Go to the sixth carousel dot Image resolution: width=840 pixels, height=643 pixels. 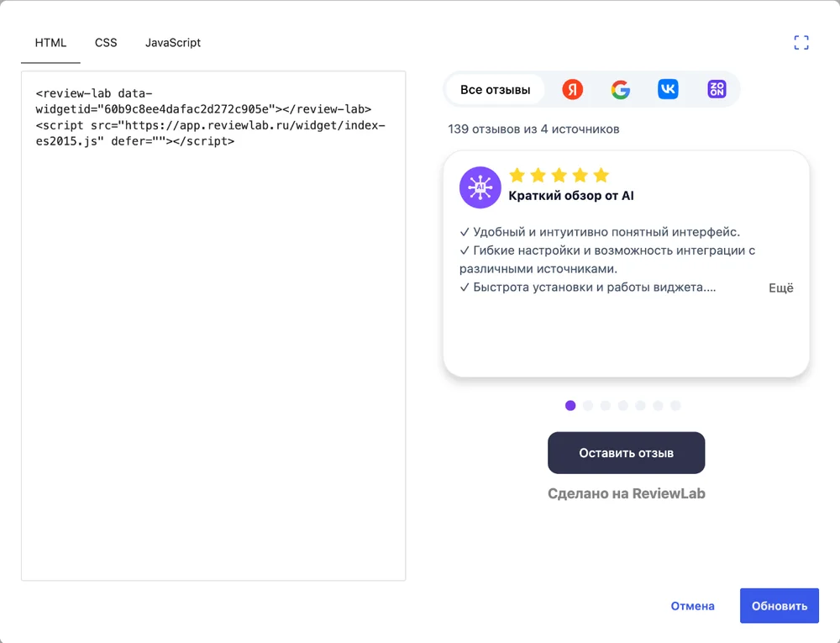658,406
